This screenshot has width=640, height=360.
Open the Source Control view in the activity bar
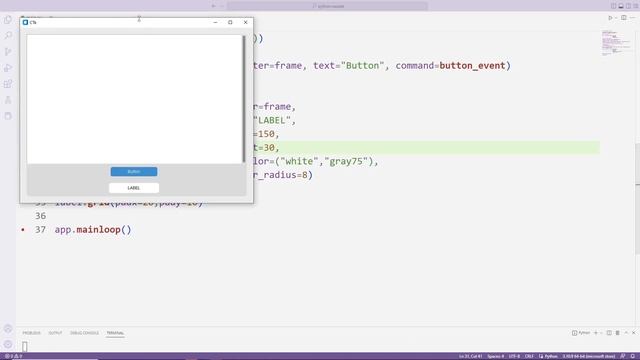tap(8, 52)
